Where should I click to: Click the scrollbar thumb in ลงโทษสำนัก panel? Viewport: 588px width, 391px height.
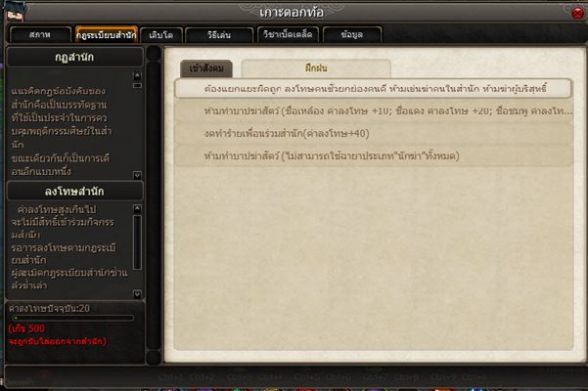tap(137, 242)
